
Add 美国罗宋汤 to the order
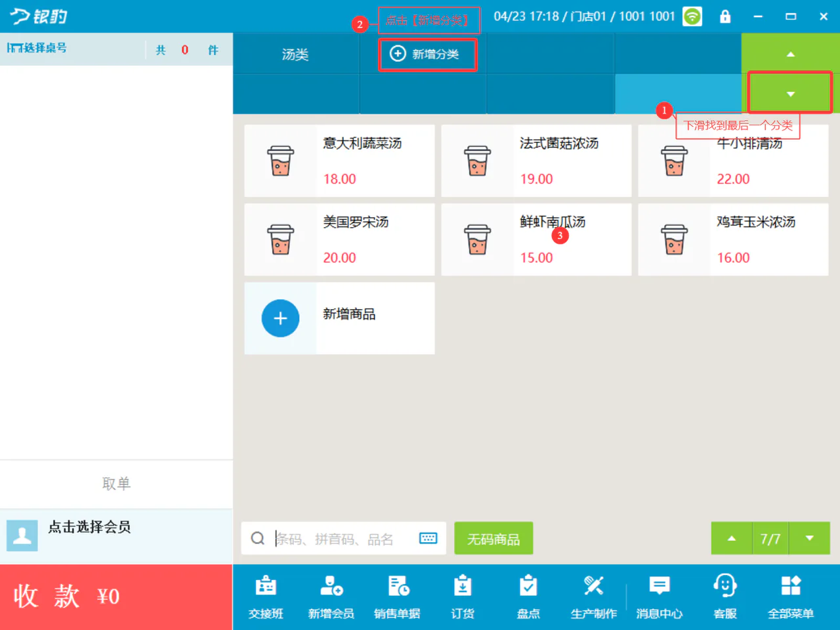pos(339,240)
